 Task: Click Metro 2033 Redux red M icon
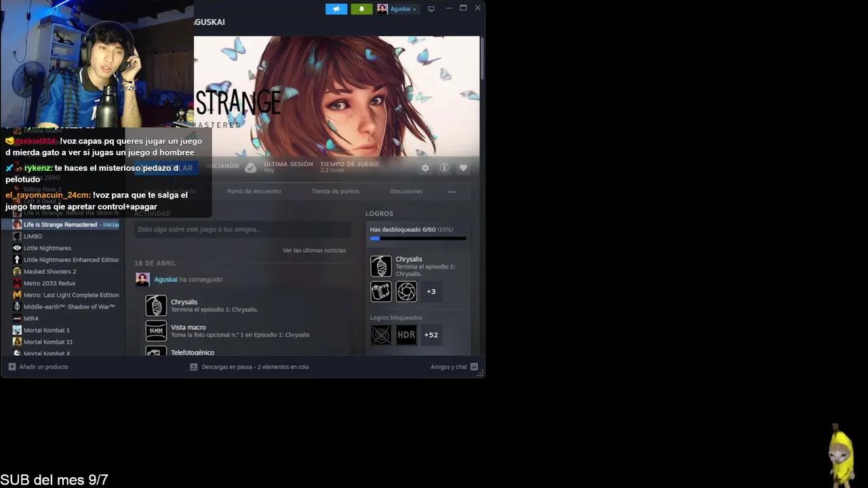[x=17, y=283]
